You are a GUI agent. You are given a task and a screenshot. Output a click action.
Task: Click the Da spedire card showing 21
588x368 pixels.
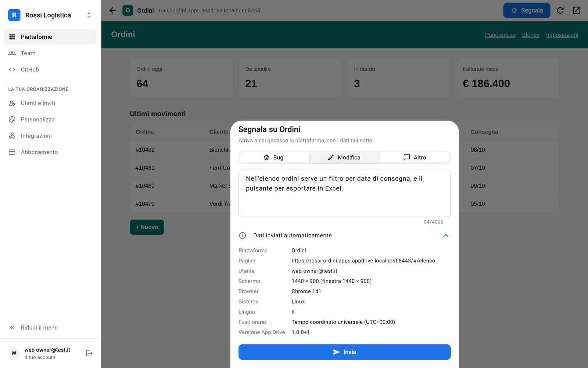[290, 78]
